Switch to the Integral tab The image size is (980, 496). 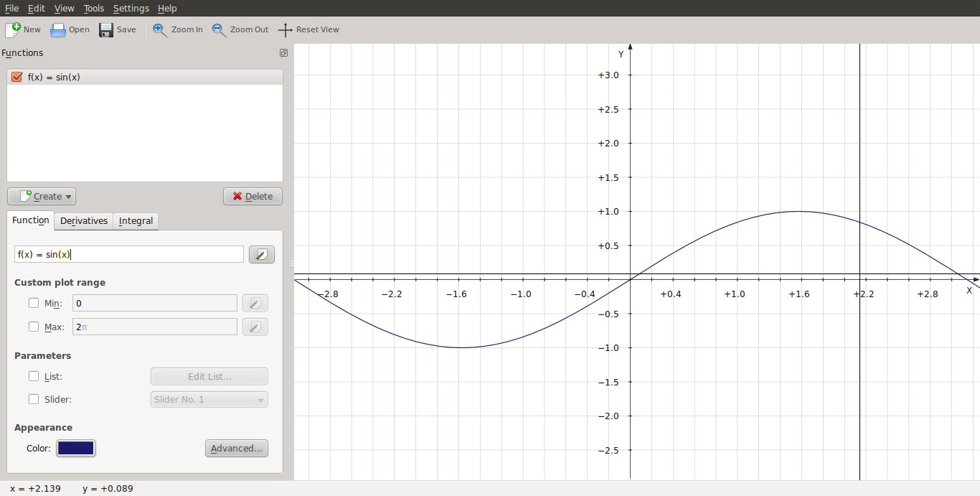tap(136, 221)
